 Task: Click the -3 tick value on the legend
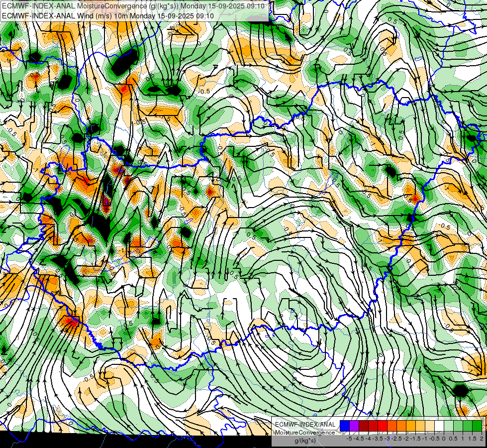coord(388,439)
